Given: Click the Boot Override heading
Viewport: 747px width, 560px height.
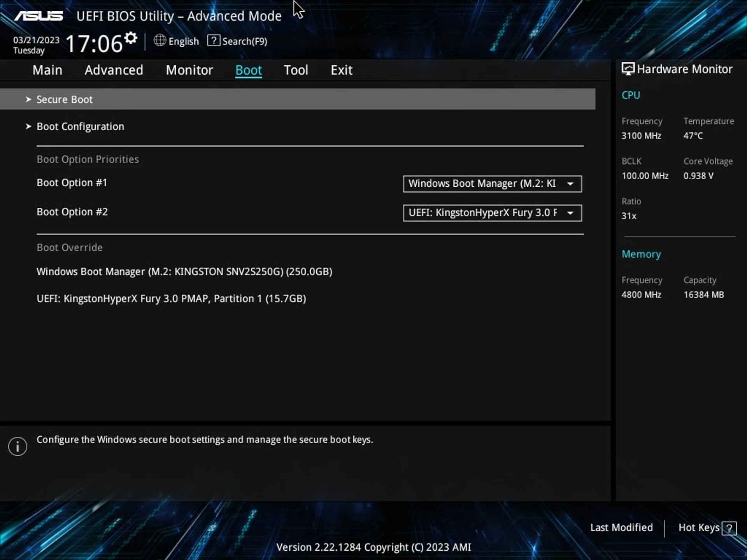Looking at the screenshot, I should (x=70, y=248).
